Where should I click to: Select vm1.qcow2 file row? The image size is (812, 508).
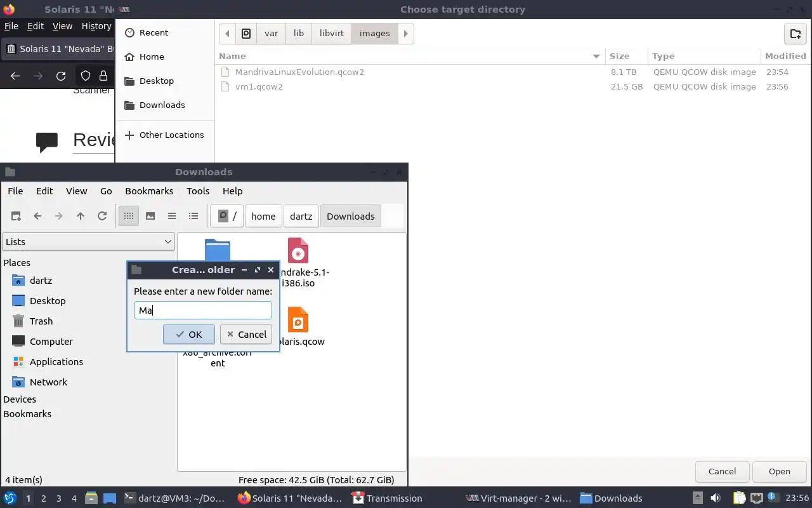tap(513, 86)
